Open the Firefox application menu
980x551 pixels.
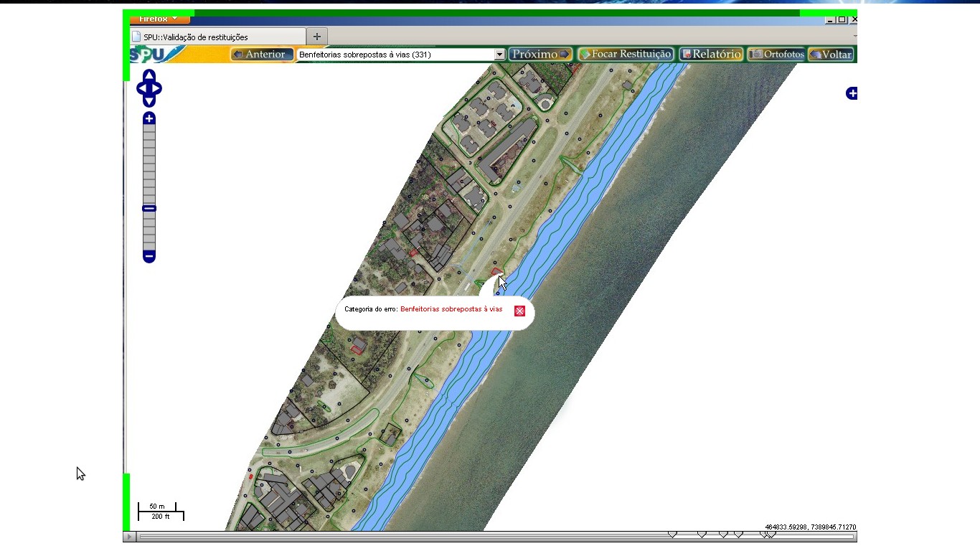[x=159, y=19]
